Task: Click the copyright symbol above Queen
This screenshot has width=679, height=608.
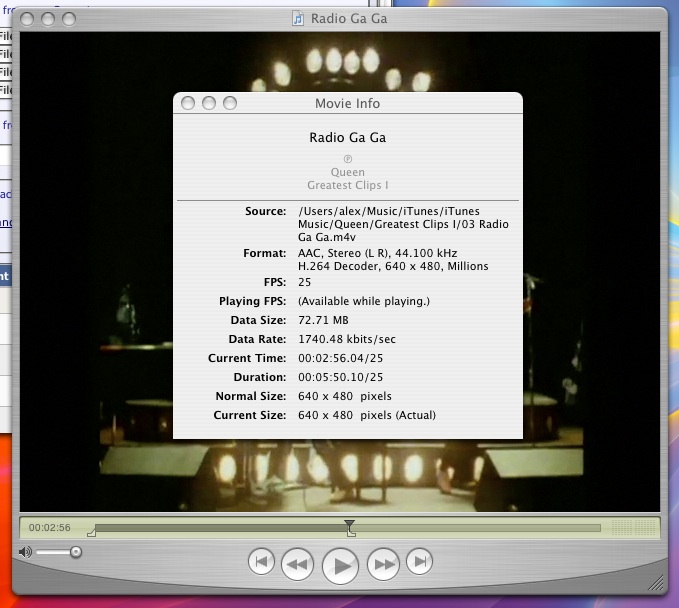Action: tap(348, 159)
